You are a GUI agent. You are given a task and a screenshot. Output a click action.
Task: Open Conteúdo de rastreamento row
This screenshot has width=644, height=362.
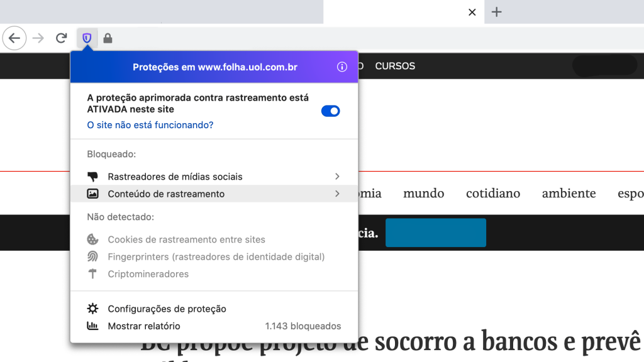tap(214, 194)
